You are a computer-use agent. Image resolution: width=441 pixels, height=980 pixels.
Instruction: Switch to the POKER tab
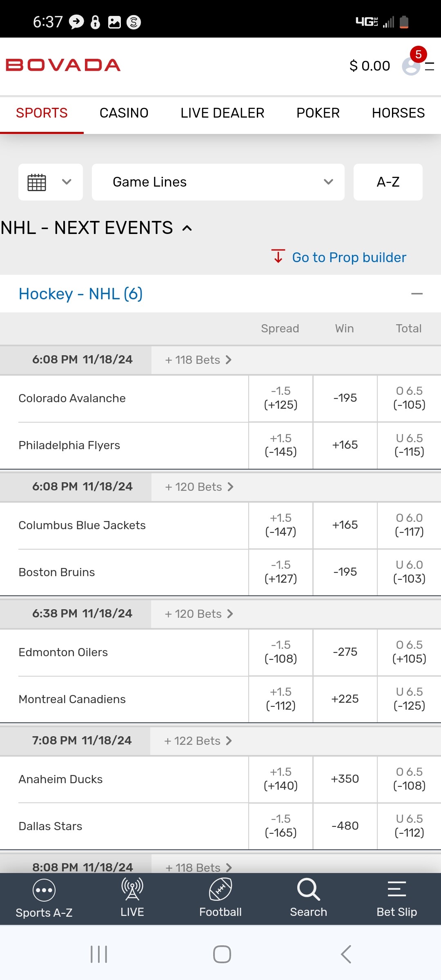tap(318, 113)
